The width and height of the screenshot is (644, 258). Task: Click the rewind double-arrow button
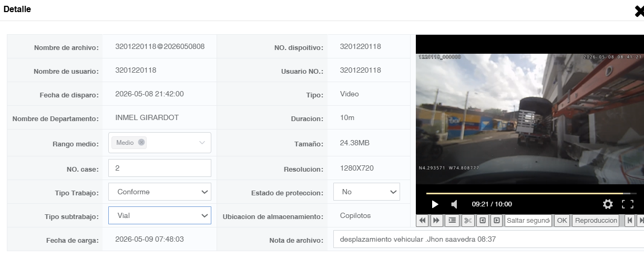[x=423, y=221]
